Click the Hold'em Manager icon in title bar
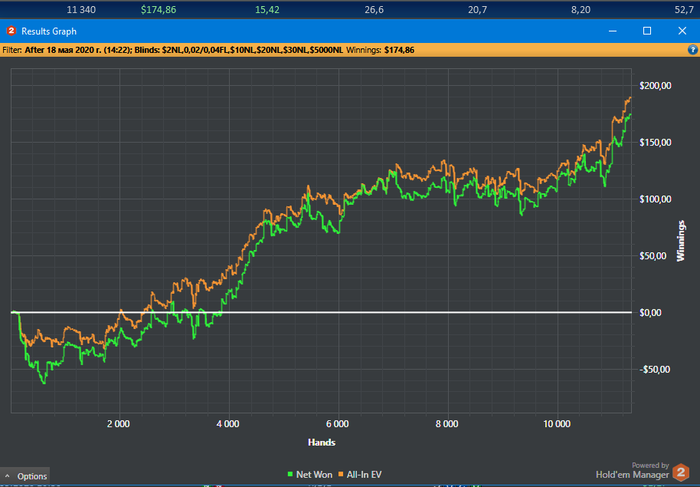 pos(10,31)
